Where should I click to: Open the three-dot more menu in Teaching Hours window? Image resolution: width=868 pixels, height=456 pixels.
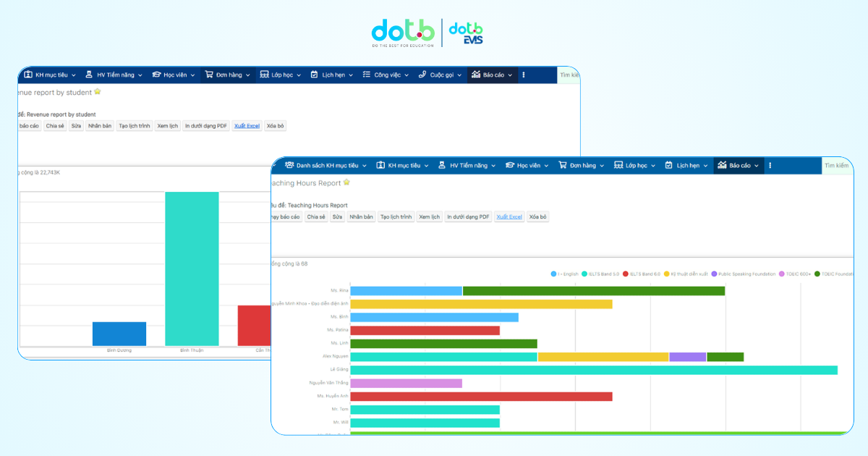pos(770,166)
